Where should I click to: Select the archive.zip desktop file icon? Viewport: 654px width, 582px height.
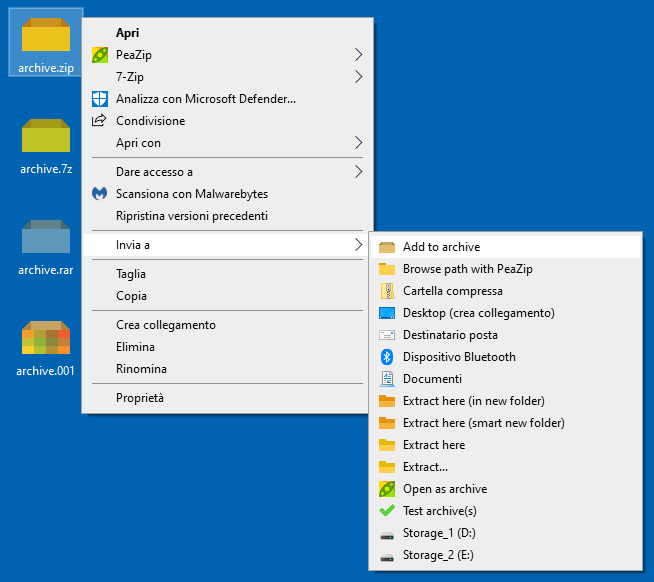[x=46, y=34]
